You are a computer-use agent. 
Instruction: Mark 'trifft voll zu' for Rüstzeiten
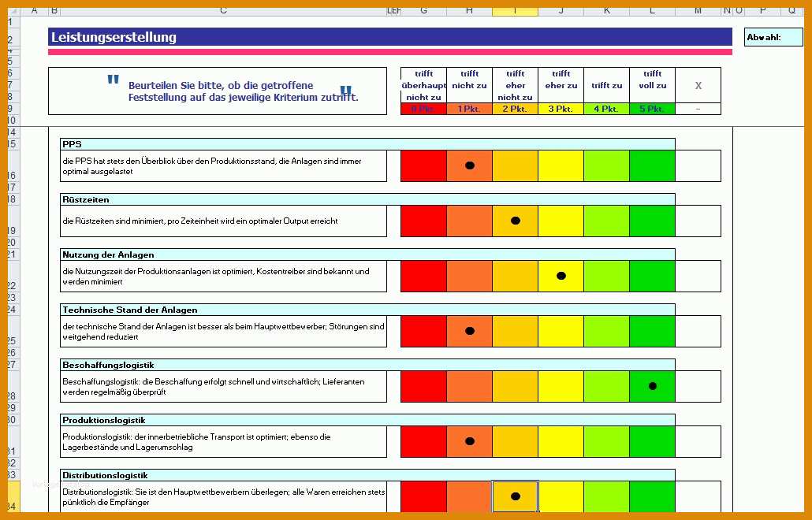coord(653,221)
